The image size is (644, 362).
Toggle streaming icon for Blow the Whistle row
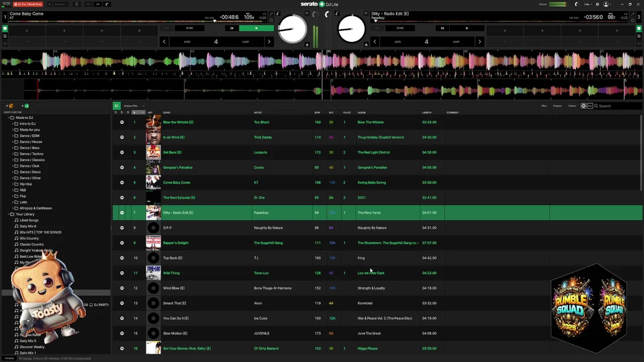tap(122, 122)
